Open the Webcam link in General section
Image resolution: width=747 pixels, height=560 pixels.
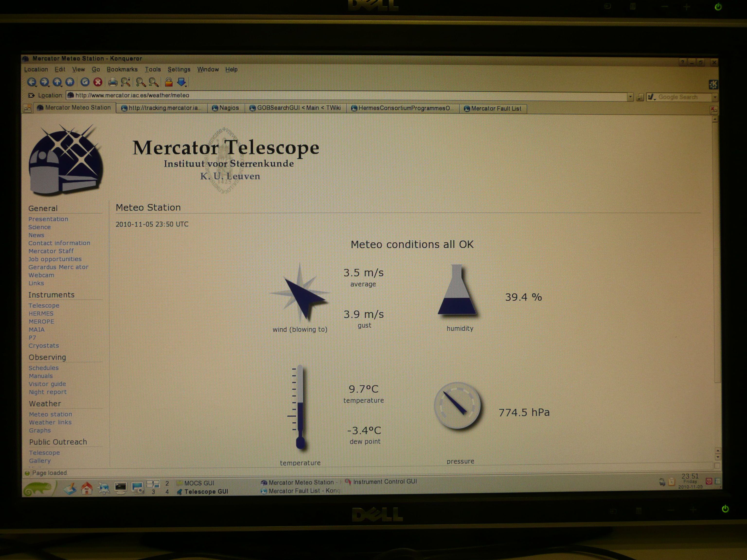pos(41,275)
